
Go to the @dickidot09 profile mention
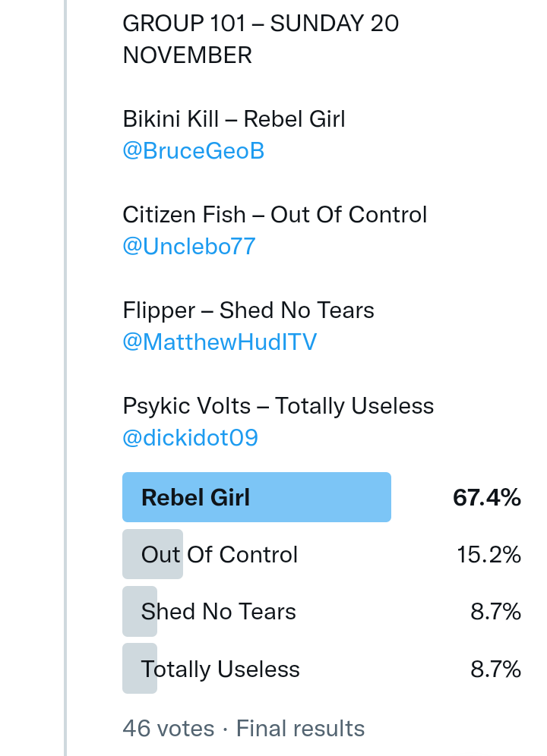pos(190,438)
